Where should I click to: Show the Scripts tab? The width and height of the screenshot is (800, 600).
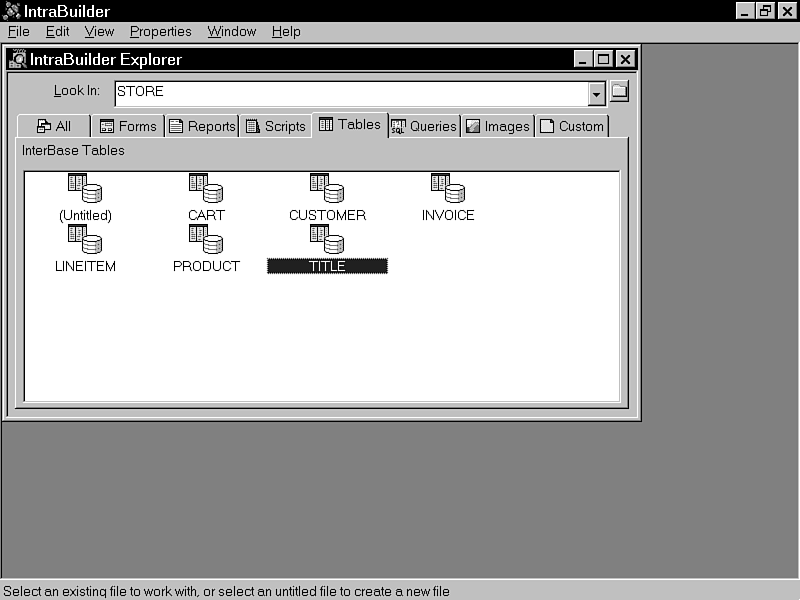click(275, 126)
